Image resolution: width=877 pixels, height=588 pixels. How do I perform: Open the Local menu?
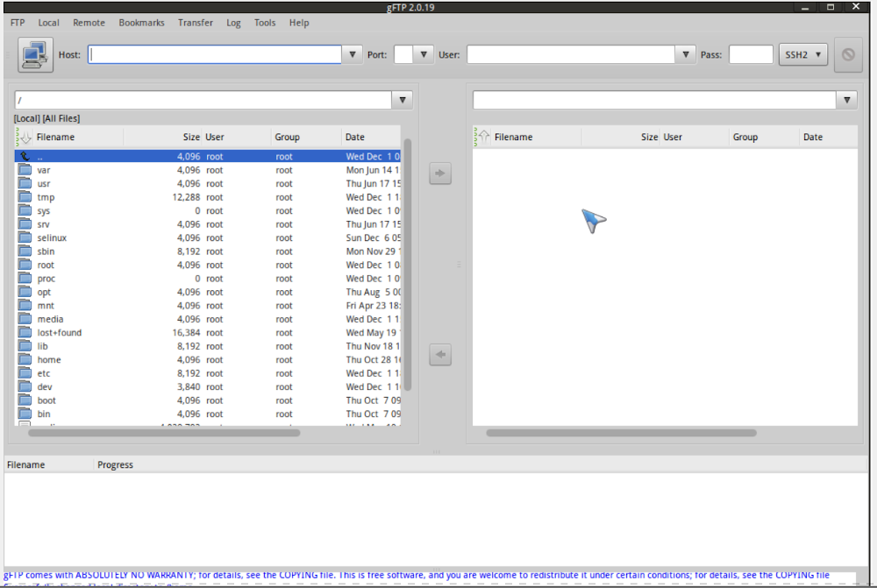(x=48, y=23)
